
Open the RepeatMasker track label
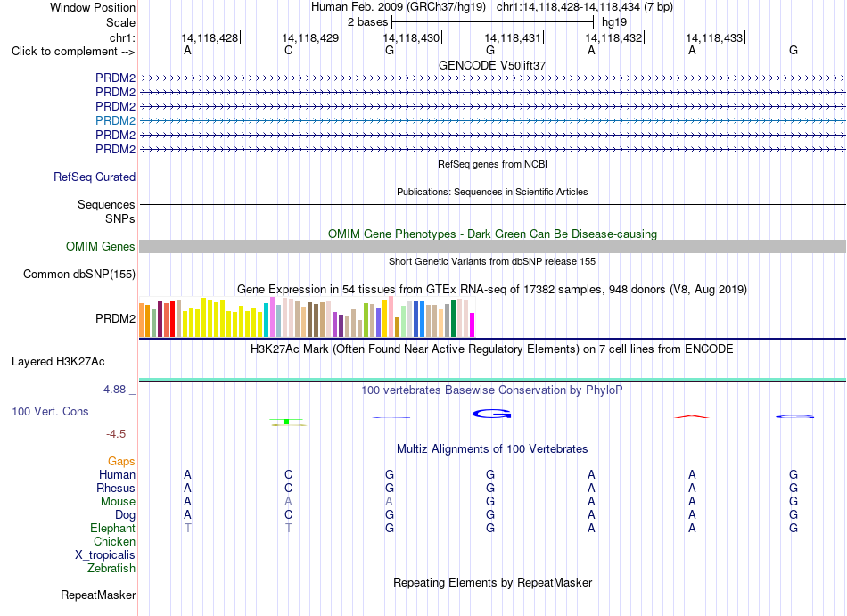pos(98,595)
